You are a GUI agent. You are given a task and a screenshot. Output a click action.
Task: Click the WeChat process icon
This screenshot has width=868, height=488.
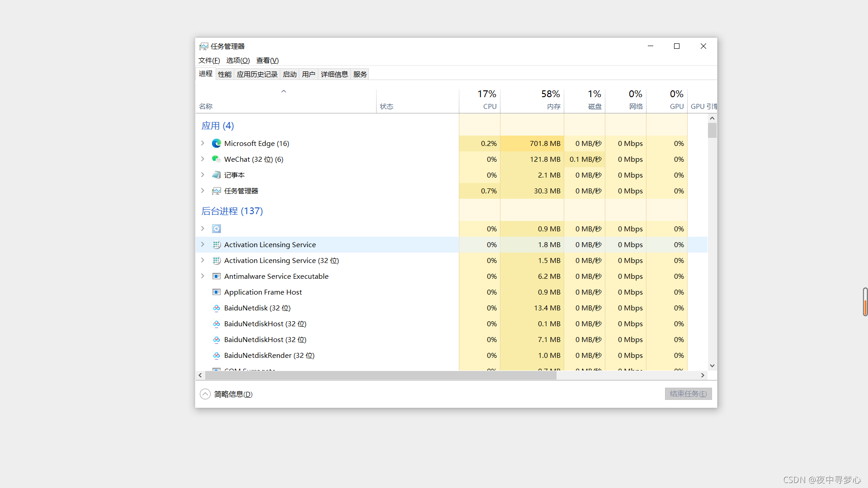coord(217,159)
